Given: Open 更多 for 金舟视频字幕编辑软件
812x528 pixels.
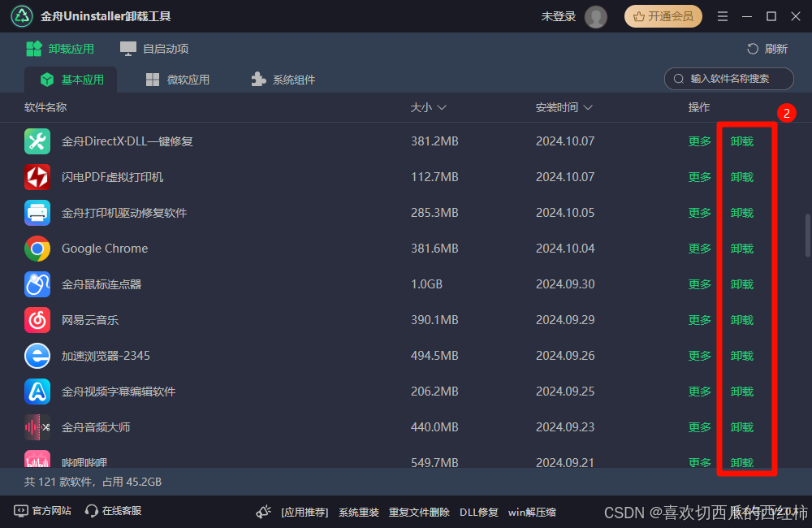Looking at the screenshot, I should tap(700, 392).
